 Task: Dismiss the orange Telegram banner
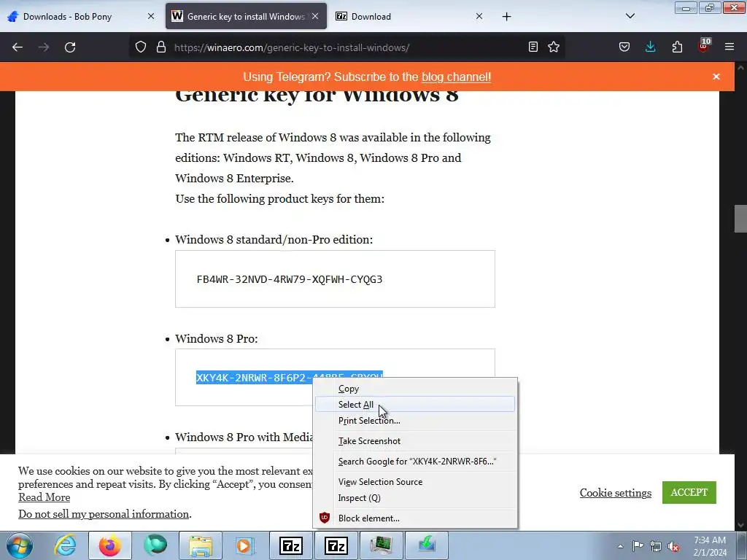tap(716, 77)
